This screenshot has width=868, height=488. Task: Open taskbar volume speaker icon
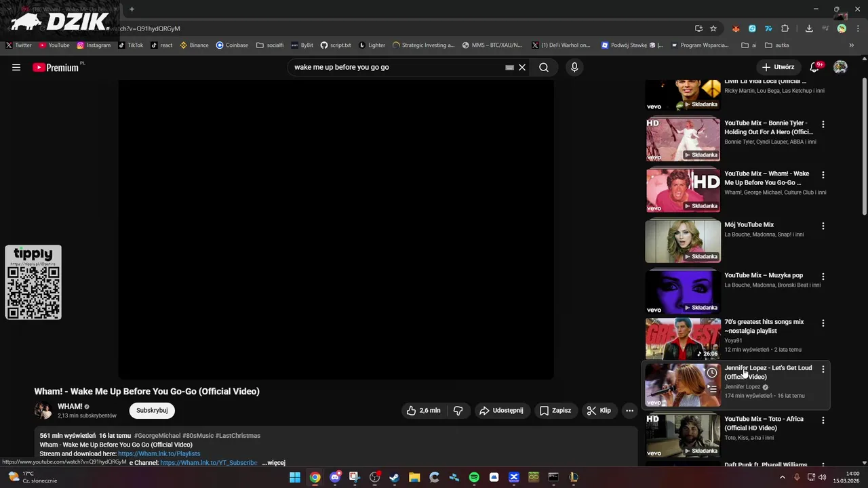click(823, 477)
